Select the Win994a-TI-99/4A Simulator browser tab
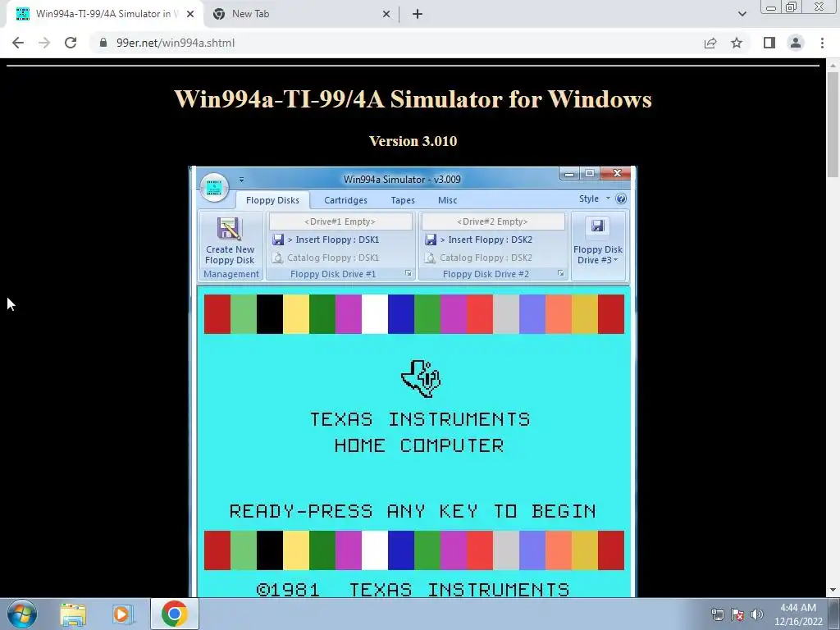840x630 pixels. [104, 14]
